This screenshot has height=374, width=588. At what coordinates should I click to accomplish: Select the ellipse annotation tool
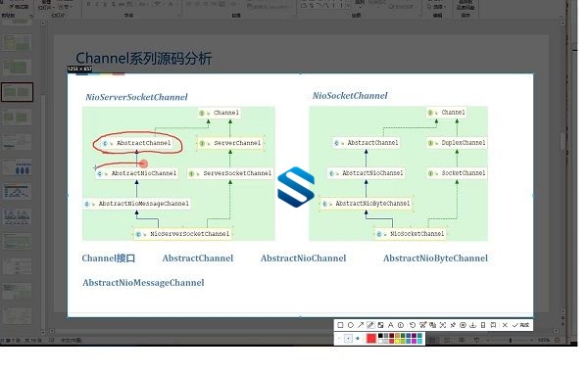[351, 325]
